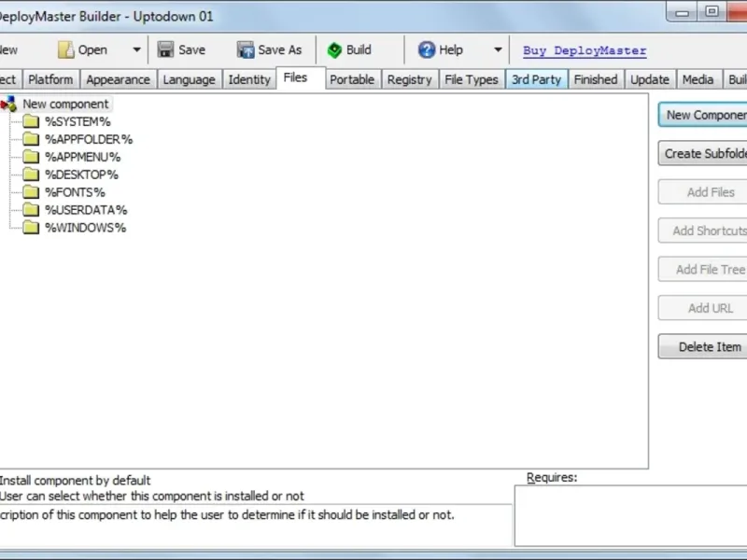747x560 pixels.
Task: Select the %APPFOLDER% folder label
Action: [x=89, y=139]
